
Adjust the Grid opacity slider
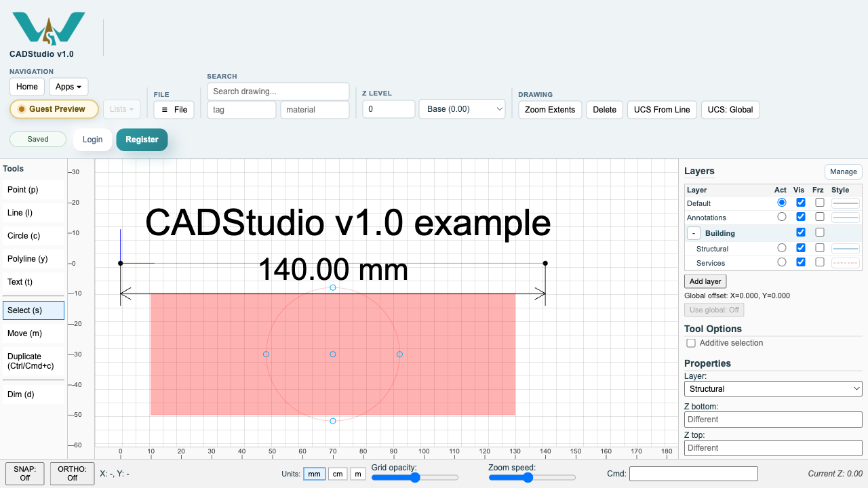pos(415,478)
